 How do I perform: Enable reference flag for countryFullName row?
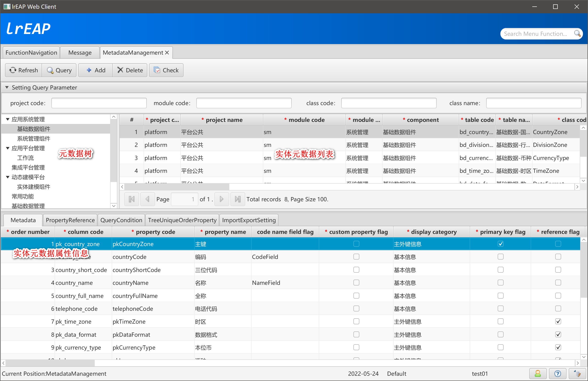[558, 296]
